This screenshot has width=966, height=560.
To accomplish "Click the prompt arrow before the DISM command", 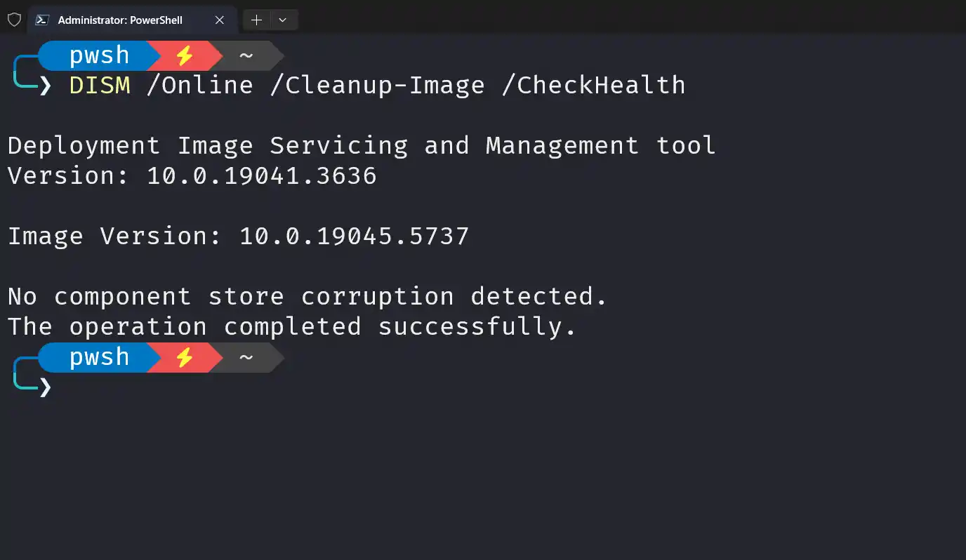I will pos(45,86).
